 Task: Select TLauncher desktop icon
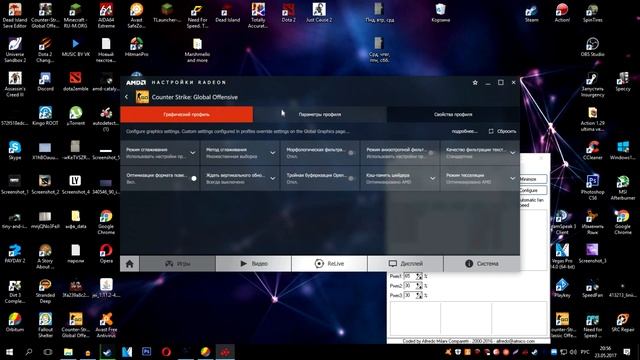(167, 13)
